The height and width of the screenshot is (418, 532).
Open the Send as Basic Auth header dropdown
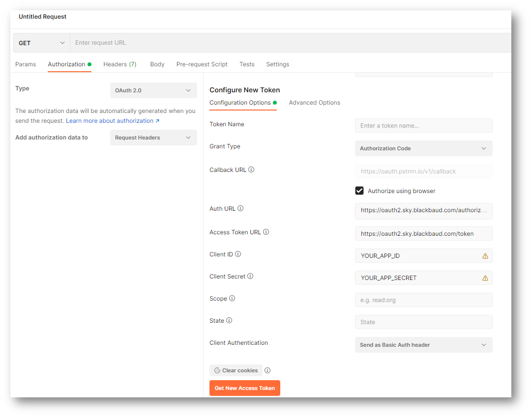pyautogui.click(x=423, y=345)
